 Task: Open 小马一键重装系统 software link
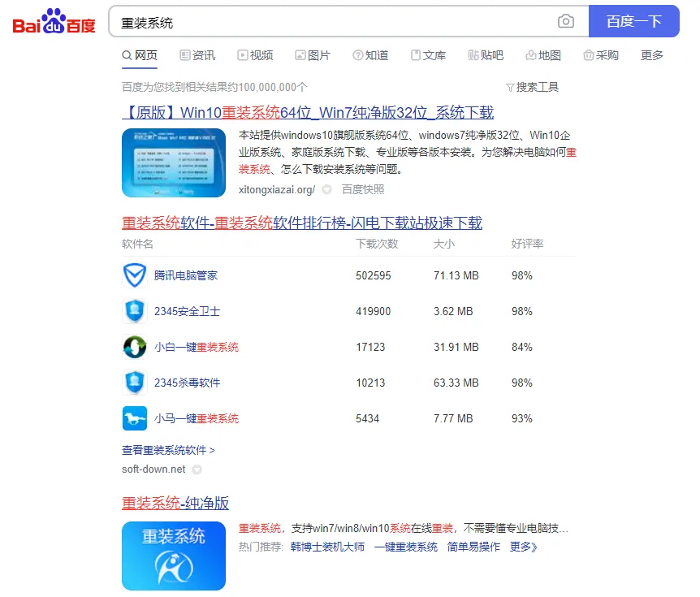pyautogui.click(x=197, y=418)
